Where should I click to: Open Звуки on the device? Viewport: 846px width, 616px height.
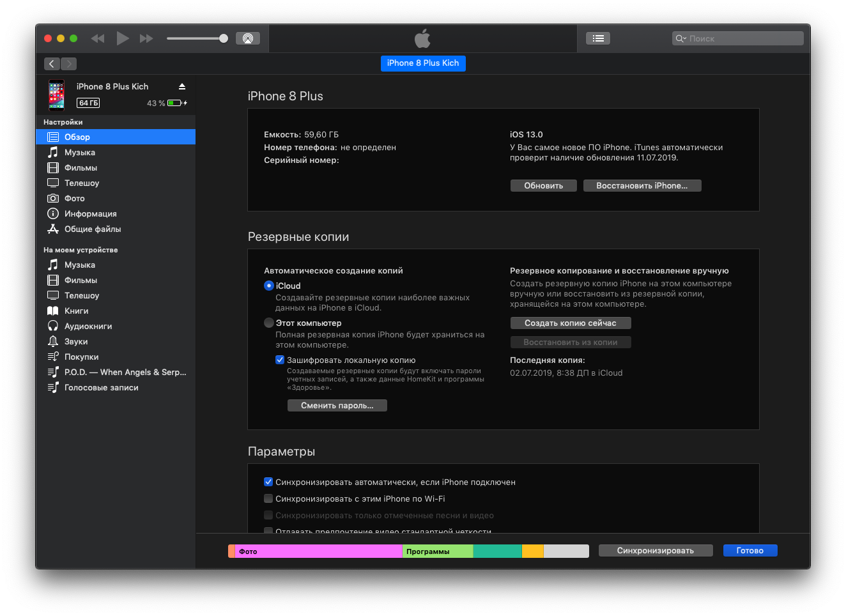click(x=116, y=341)
